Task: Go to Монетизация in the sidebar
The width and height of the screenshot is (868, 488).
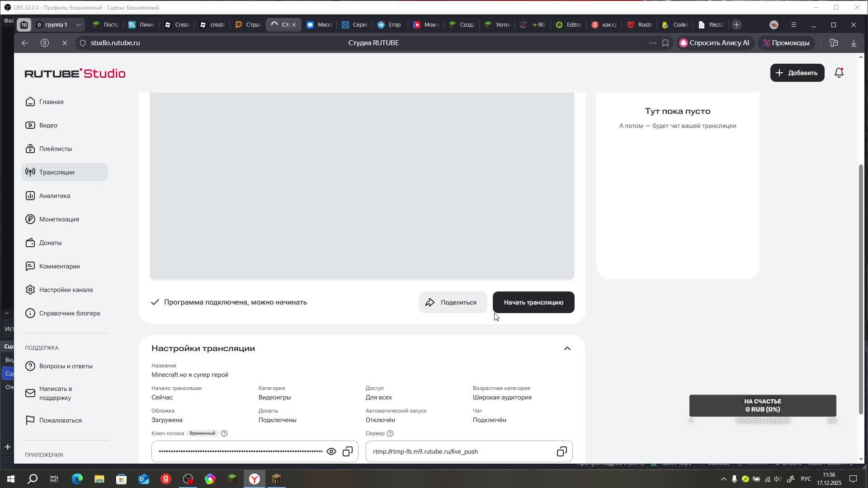Action: coord(59,219)
